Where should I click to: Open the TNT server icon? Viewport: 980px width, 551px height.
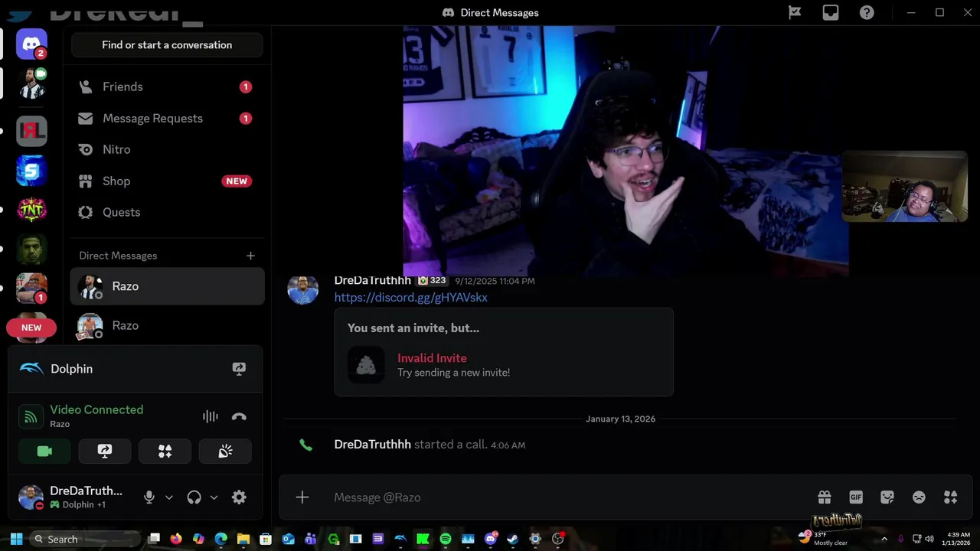tap(31, 210)
